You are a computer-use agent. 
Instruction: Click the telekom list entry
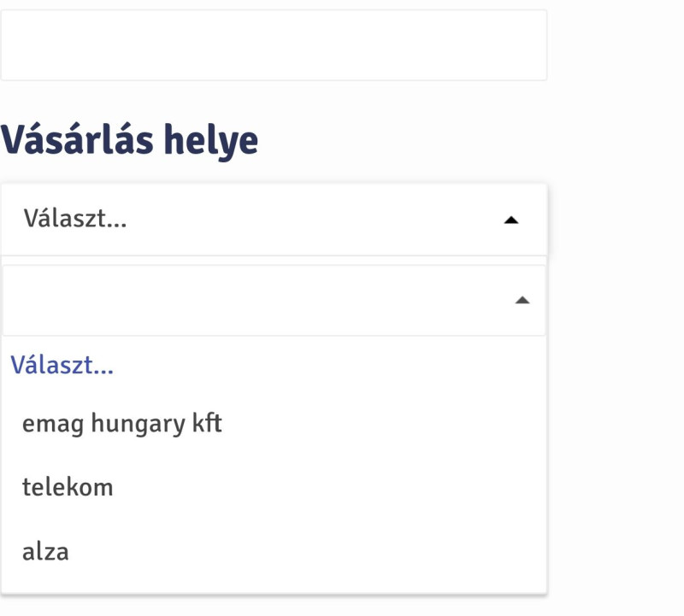point(68,488)
